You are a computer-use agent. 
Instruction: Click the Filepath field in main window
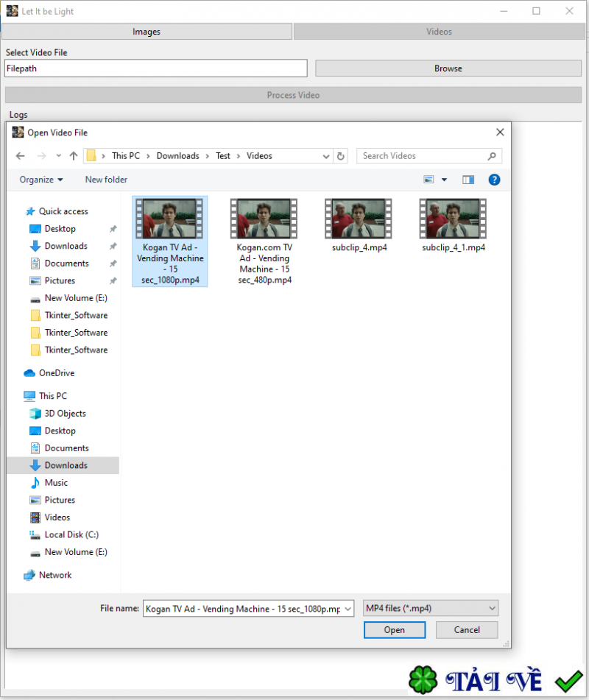pyautogui.click(x=156, y=68)
